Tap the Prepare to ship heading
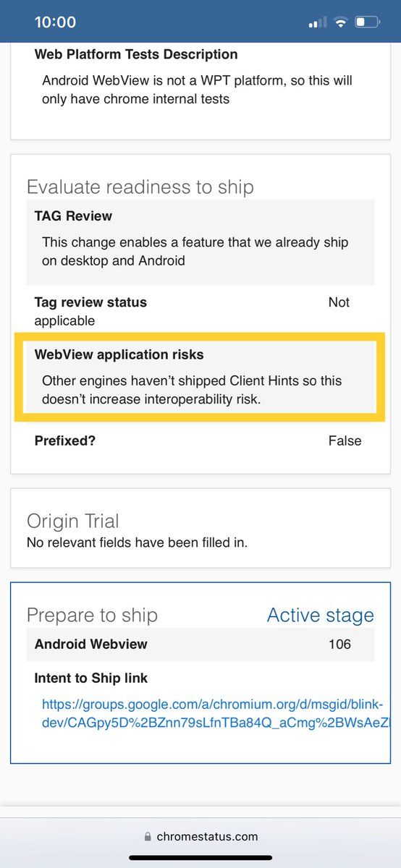This screenshot has height=868, width=401. pyautogui.click(x=92, y=616)
